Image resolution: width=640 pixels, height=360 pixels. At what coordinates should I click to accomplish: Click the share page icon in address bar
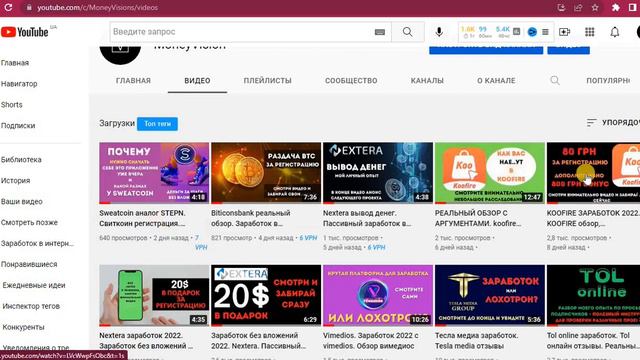[578, 7]
